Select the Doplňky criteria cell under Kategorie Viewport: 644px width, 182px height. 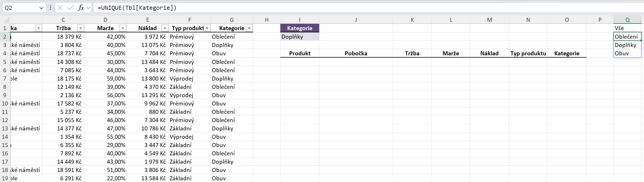pyautogui.click(x=300, y=37)
